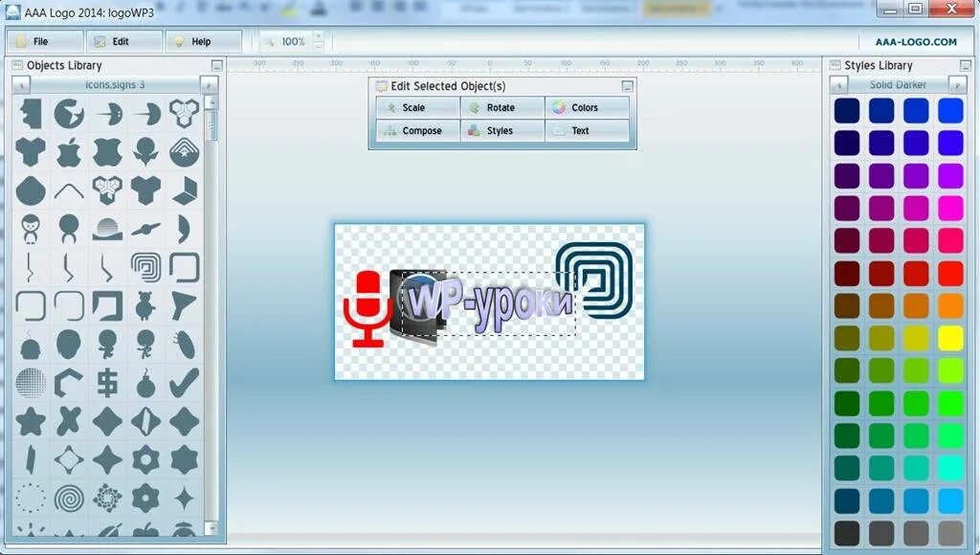Screen dimensions: 980x555
Task: Pick the spiral shape icon
Action: point(69,499)
